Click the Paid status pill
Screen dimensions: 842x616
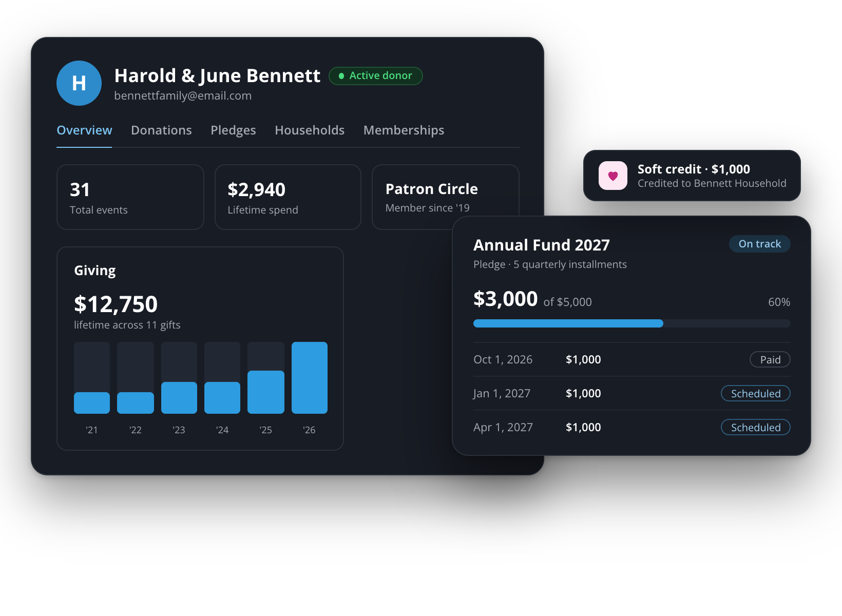(770, 359)
